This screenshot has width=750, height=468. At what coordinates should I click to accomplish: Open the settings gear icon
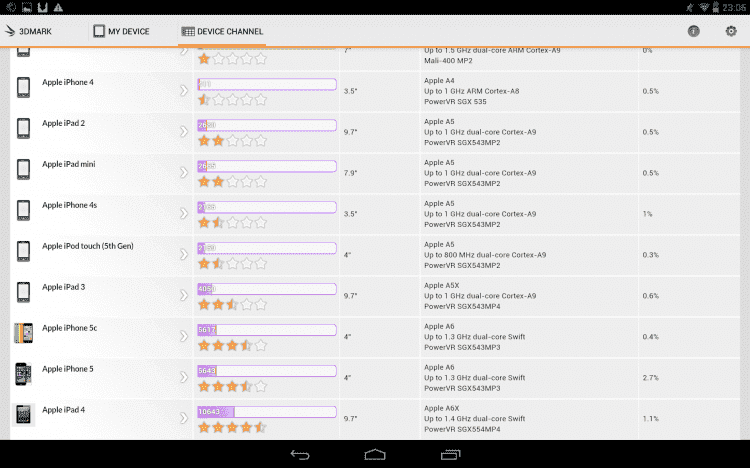[731, 32]
